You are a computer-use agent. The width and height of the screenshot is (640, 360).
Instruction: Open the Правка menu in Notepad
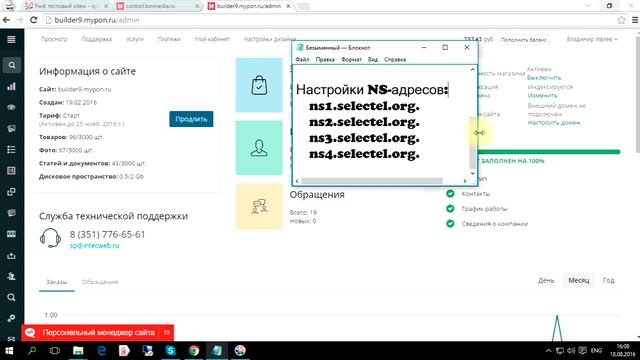point(325,60)
